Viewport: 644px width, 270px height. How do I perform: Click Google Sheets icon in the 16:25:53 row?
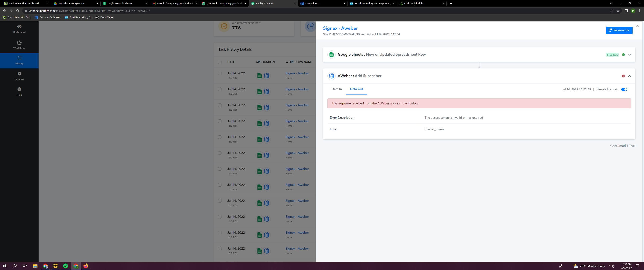pyautogui.click(x=259, y=203)
